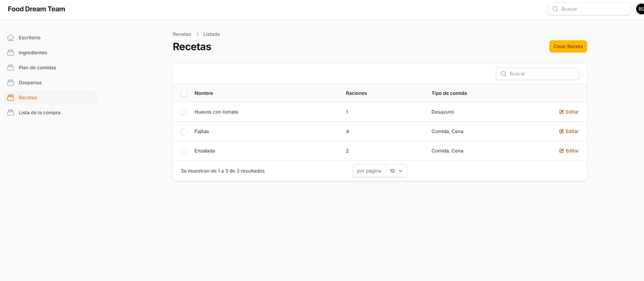This screenshot has width=644, height=281.
Task: Open the user avatar in top corner
Action: point(640,9)
